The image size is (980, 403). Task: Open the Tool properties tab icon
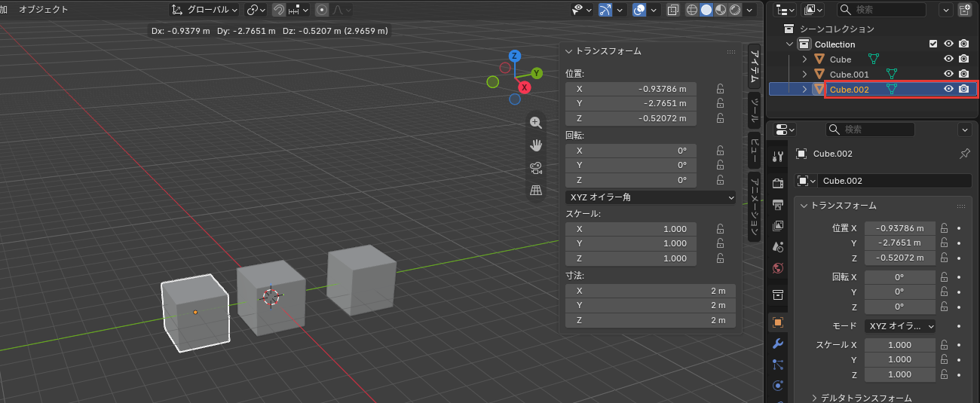click(778, 156)
